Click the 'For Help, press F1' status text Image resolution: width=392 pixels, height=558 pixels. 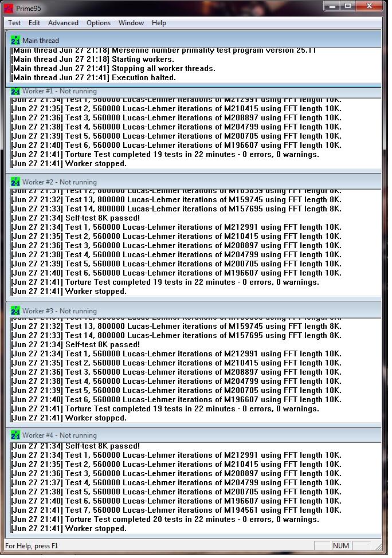[32, 545]
